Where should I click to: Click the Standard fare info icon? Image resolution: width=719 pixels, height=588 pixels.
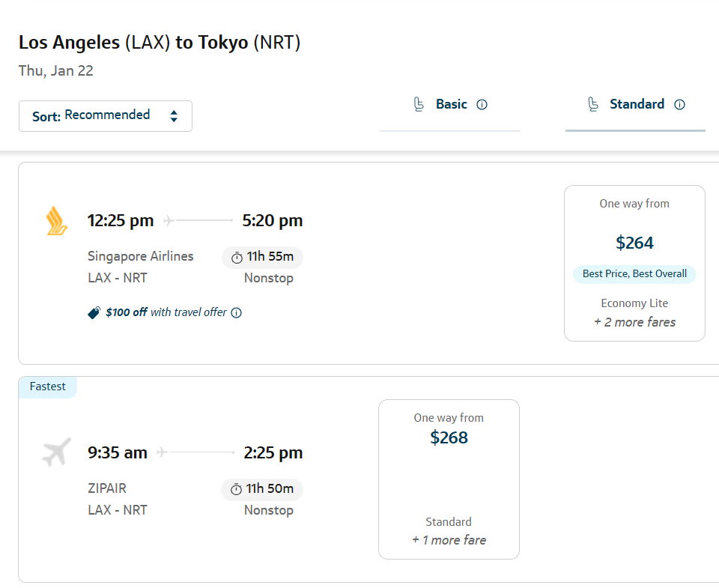pos(680,105)
